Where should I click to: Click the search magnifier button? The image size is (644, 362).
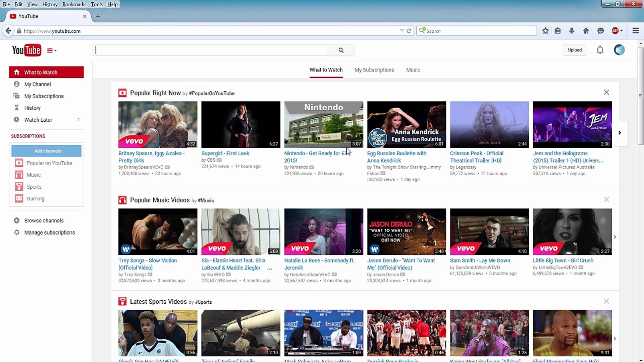341,50
